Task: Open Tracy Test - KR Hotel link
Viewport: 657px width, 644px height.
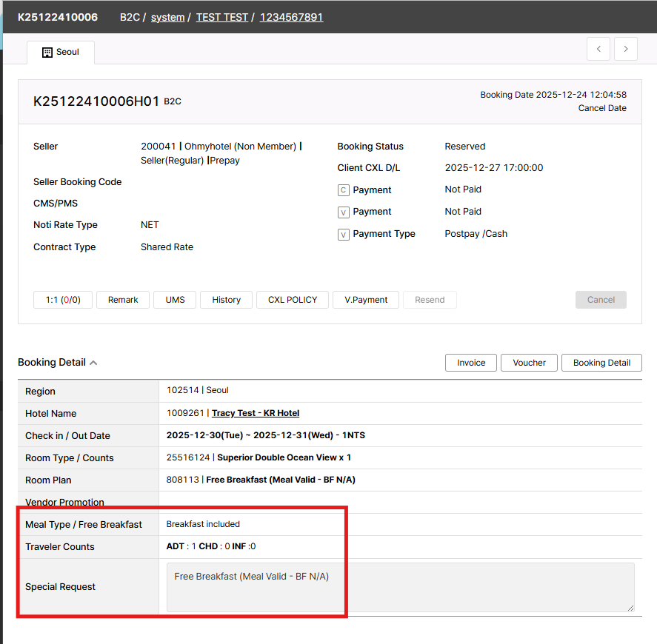Action: pyautogui.click(x=256, y=413)
